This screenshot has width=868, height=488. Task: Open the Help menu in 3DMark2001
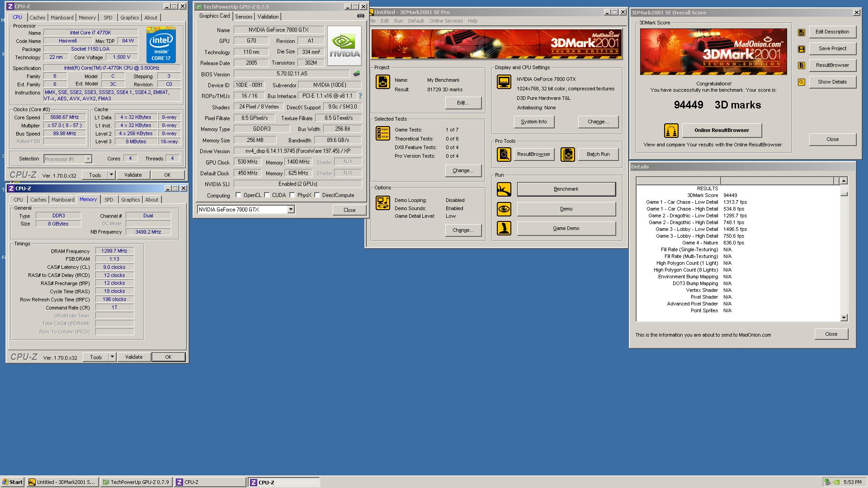(472, 21)
